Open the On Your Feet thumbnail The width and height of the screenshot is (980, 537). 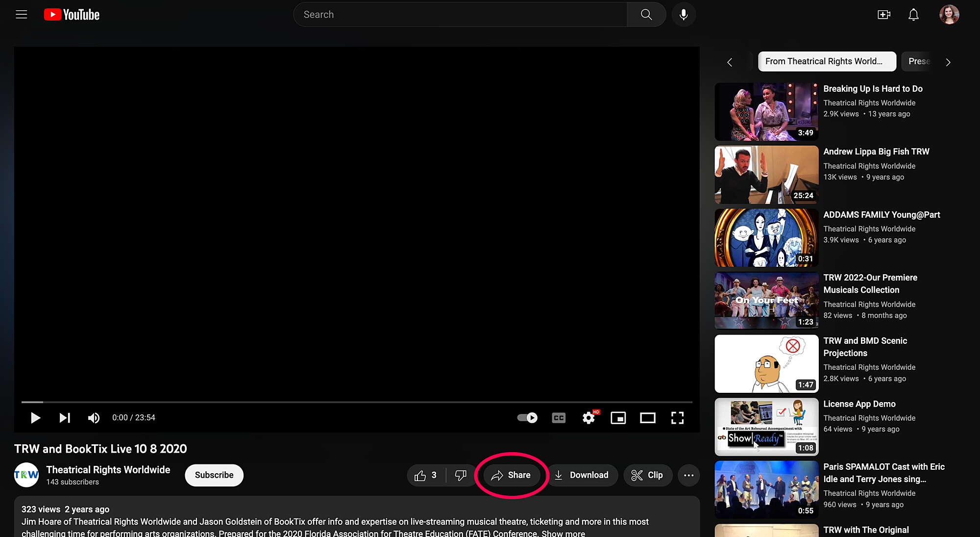pos(766,301)
